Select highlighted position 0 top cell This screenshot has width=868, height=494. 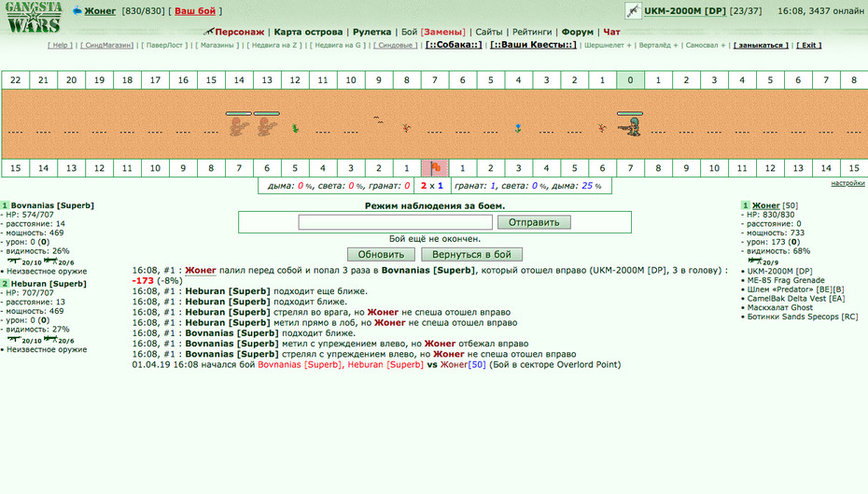[630, 79]
